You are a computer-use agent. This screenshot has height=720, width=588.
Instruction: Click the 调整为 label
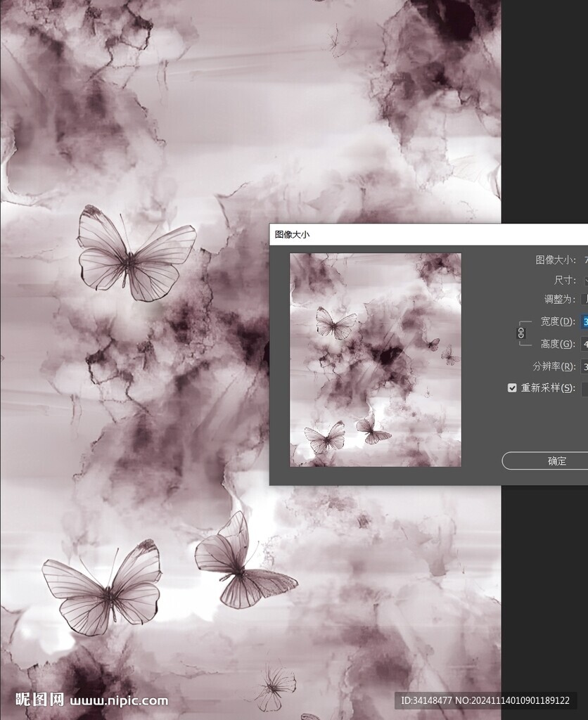pyautogui.click(x=560, y=300)
